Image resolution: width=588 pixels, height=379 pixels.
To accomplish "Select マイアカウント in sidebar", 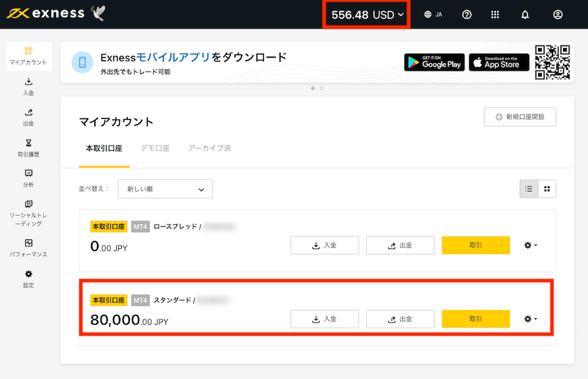I will coord(29,57).
